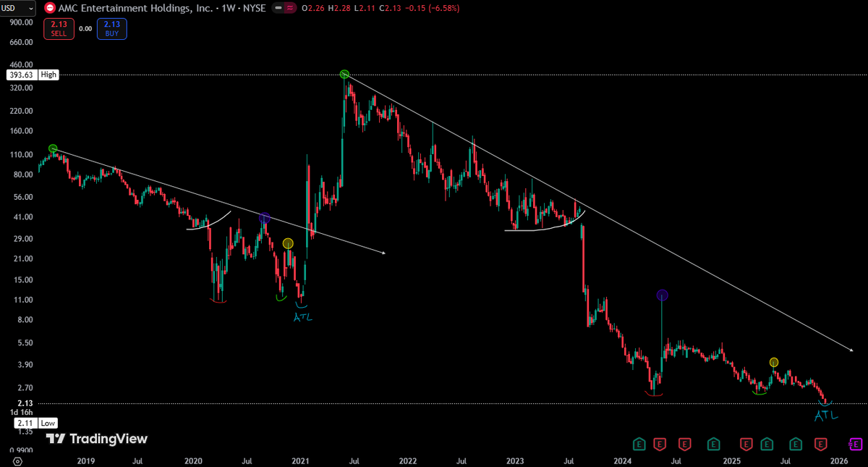868x467 pixels.
Task: Select the ATL annotation near 2026
Action: pyautogui.click(x=826, y=416)
